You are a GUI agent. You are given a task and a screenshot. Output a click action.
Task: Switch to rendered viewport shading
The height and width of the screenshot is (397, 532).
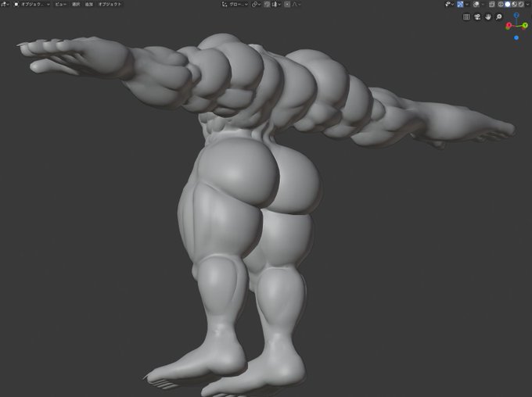[521, 4]
